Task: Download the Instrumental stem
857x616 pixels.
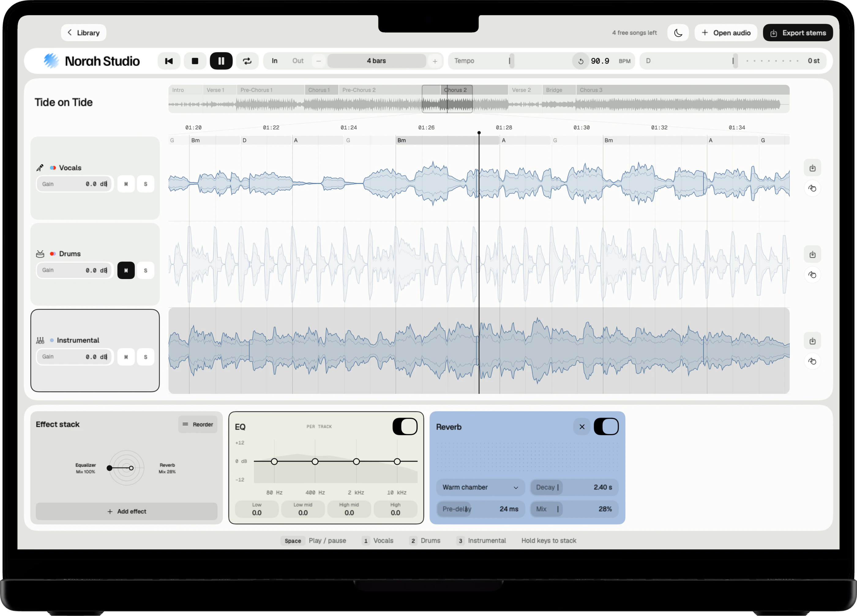Action: pyautogui.click(x=812, y=341)
